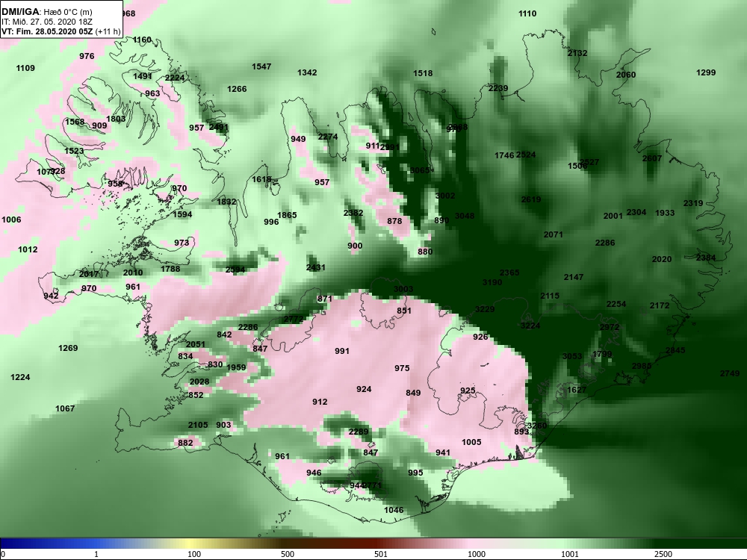The height and width of the screenshot is (560, 747).
Task: Click the DMI/IGA Hæð 0°C title text
Action: click(46, 12)
